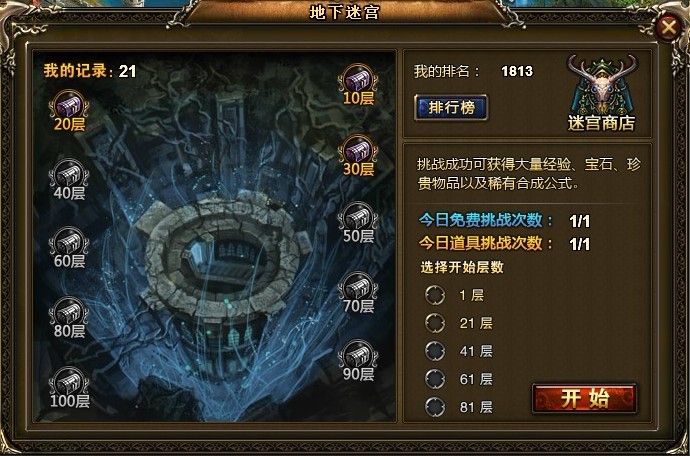Open the 迷宫商店 deer skull shop
The image size is (690, 456).
602,93
